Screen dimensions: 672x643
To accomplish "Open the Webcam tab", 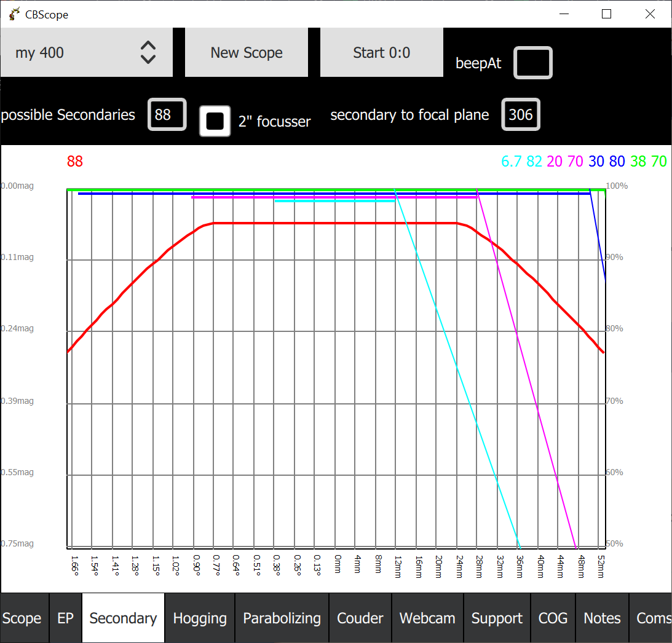I will coord(427,618).
